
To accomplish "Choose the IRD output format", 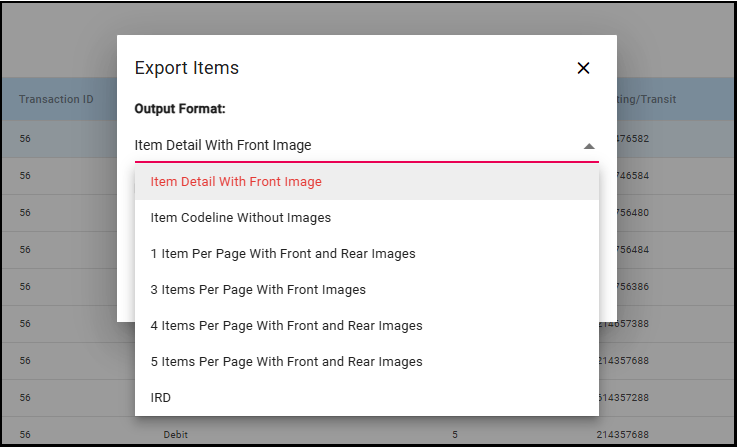I will click(161, 398).
